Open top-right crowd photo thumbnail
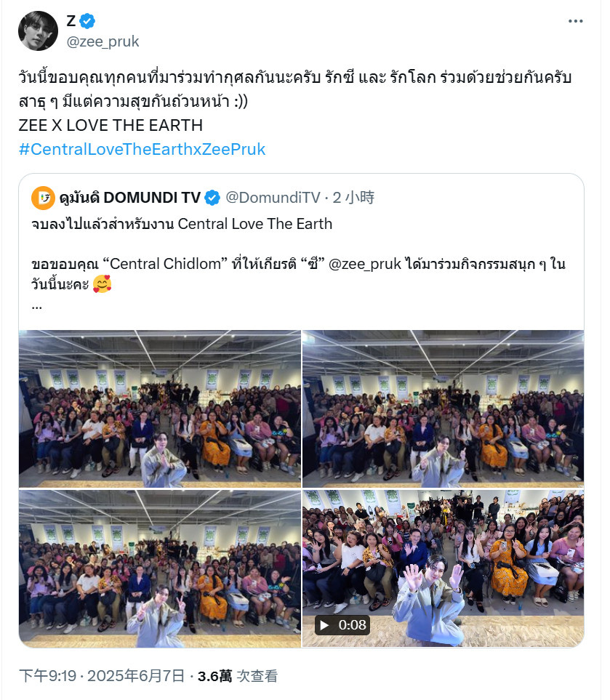Screen dimensions: 610x700 443,409
